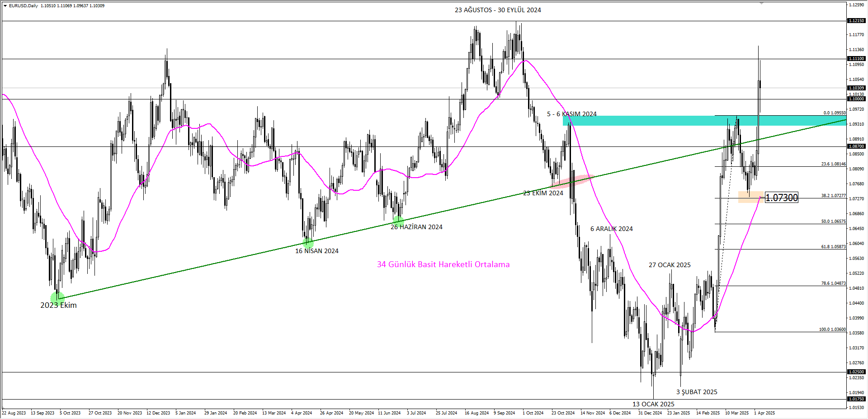The height and width of the screenshot is (419, 868).
Task: Select the '16 NİSAN 2024' annotation
Action: (317, 251)
